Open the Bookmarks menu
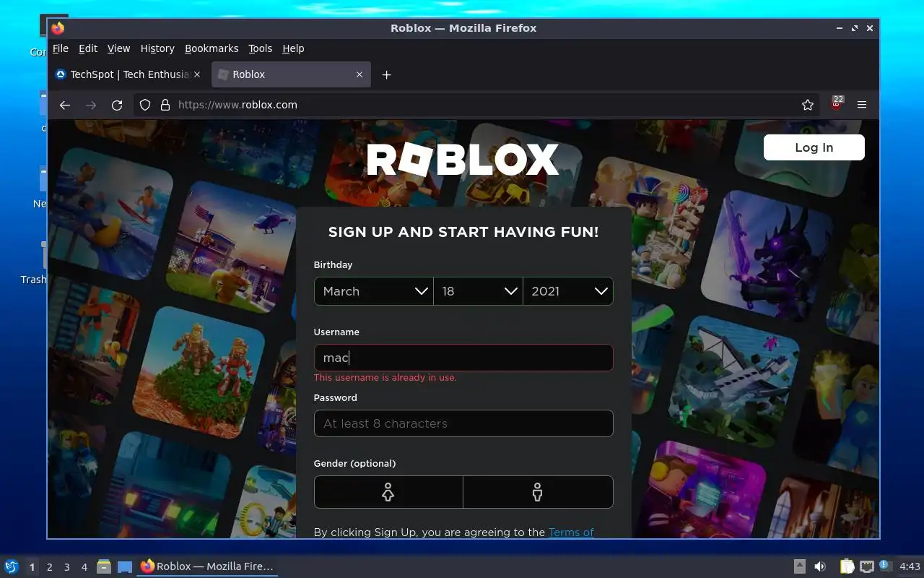This screenshot has width=924, height=578. (212, 48)
